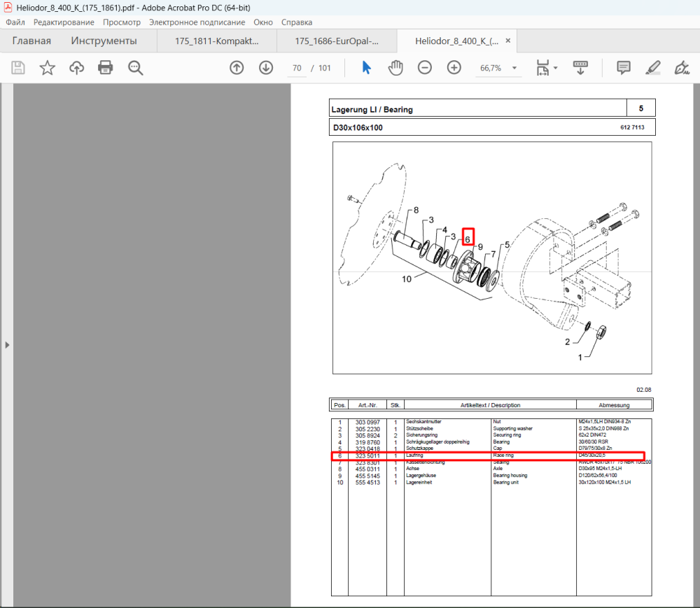Select the highlighter pen tool
The image size is (700, 608).
point(652,68)
